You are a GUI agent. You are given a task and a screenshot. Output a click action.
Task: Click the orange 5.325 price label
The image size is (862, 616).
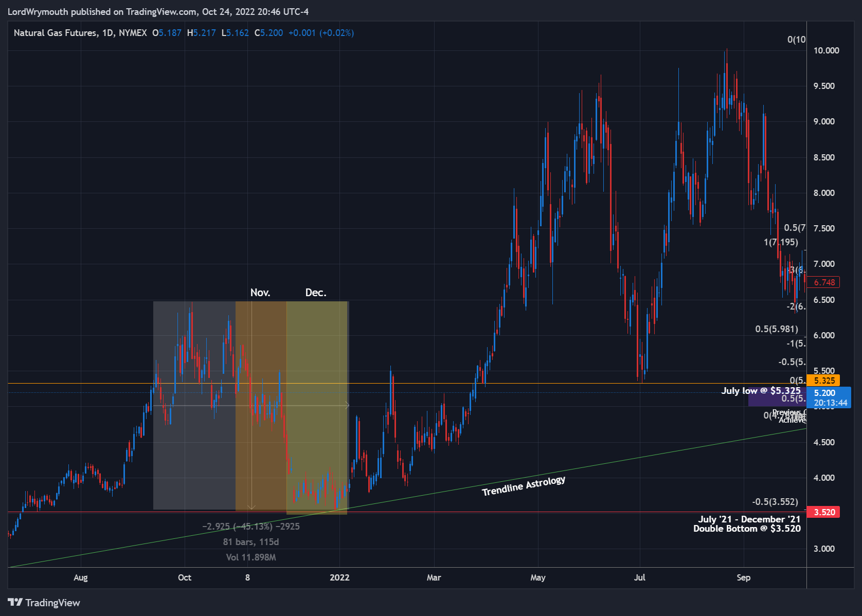pos(823,381)
